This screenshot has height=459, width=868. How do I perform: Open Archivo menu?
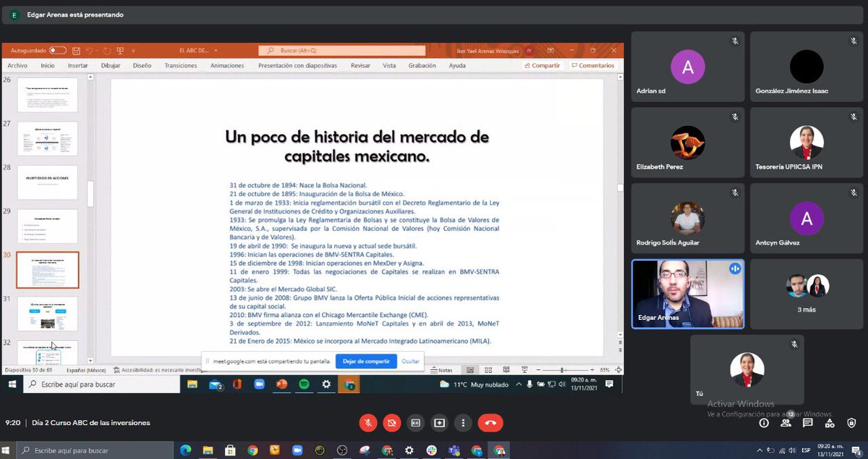click(17, 65)
